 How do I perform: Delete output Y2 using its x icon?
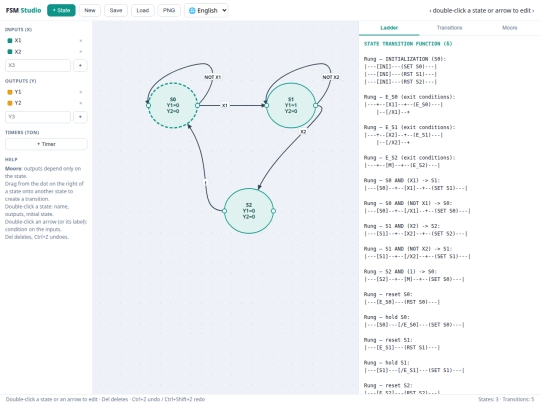coord(81,103)
